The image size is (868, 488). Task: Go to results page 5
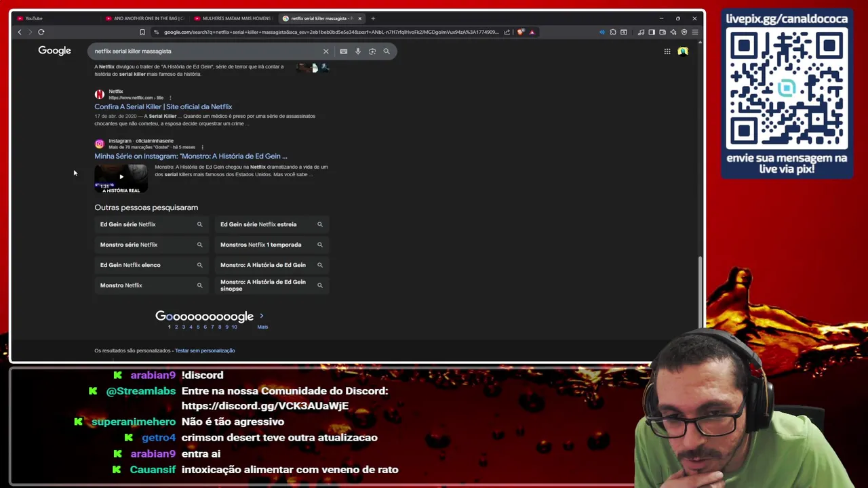[198, 327]
